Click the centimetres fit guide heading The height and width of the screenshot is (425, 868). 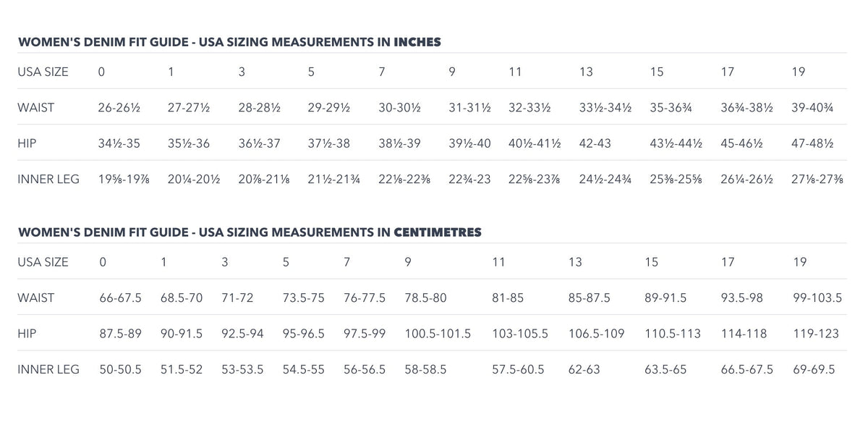tap(250, 232)
